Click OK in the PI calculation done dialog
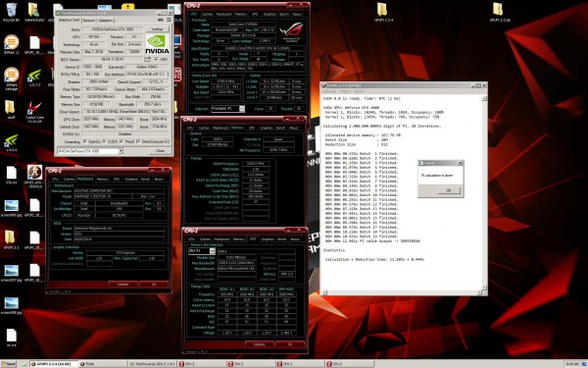The height and width of the screenshot is (368, 588). [x=449, y=190]
